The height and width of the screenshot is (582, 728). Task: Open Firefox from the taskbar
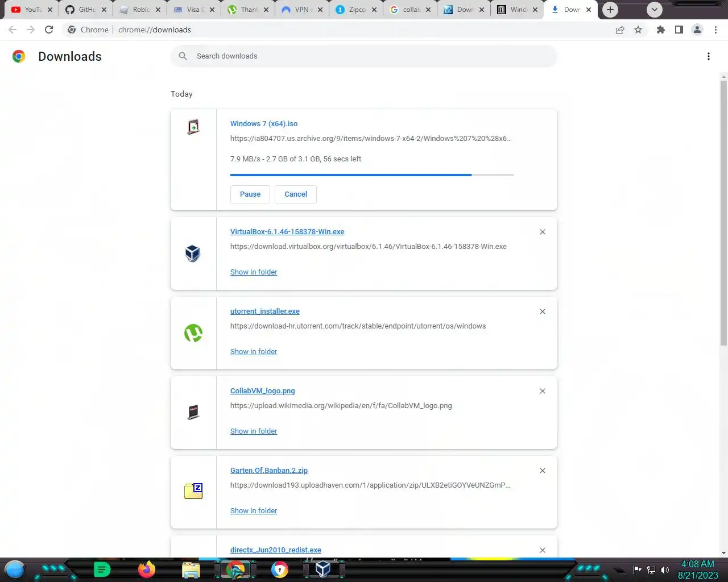147,569
